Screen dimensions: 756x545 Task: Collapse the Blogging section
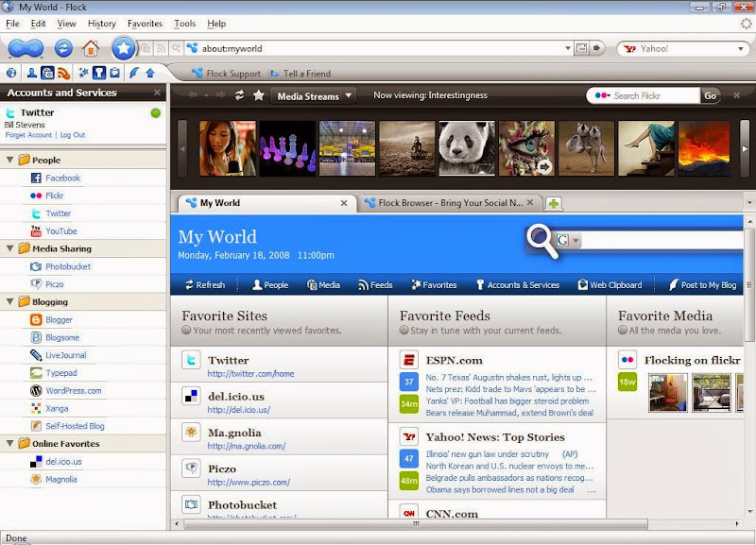(x=10, y=301)
